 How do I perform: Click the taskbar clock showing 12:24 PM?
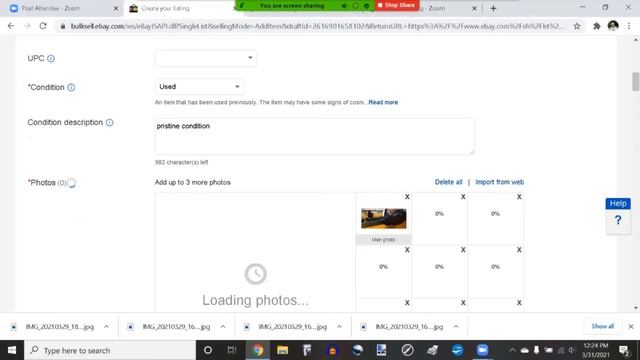(x=596, y=350)
